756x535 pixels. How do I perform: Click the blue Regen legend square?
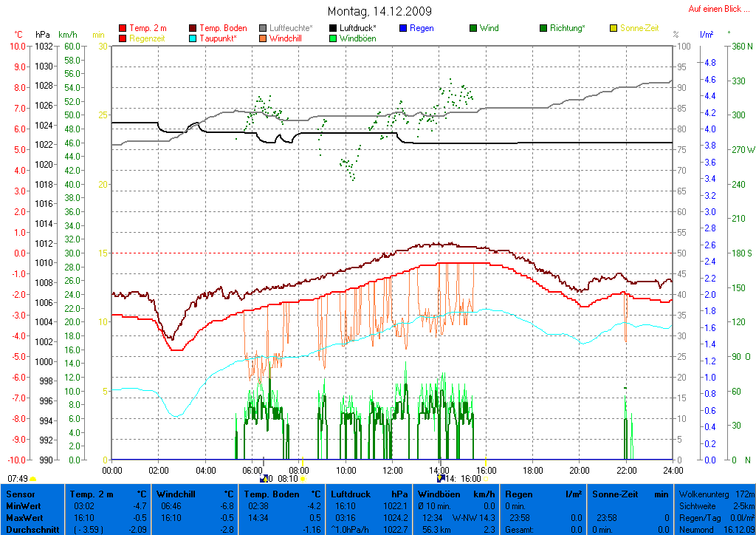coord(403,28)
